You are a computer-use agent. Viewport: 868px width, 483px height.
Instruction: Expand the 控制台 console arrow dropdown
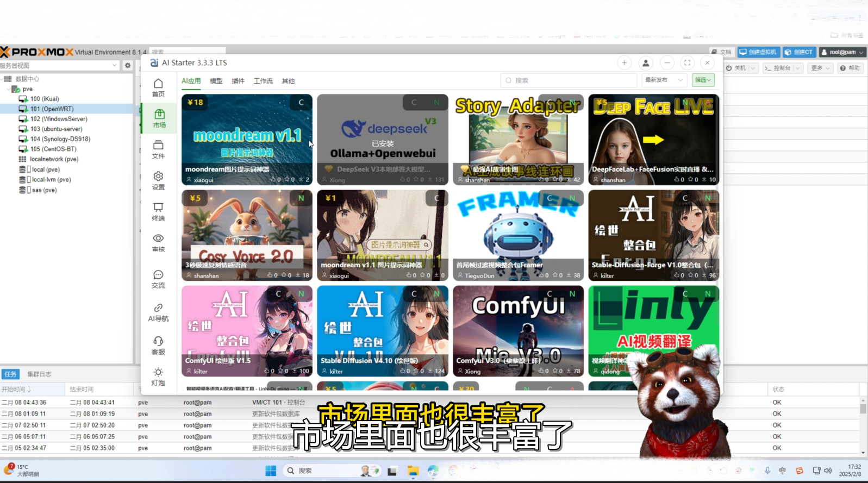[x=798, y=68]
